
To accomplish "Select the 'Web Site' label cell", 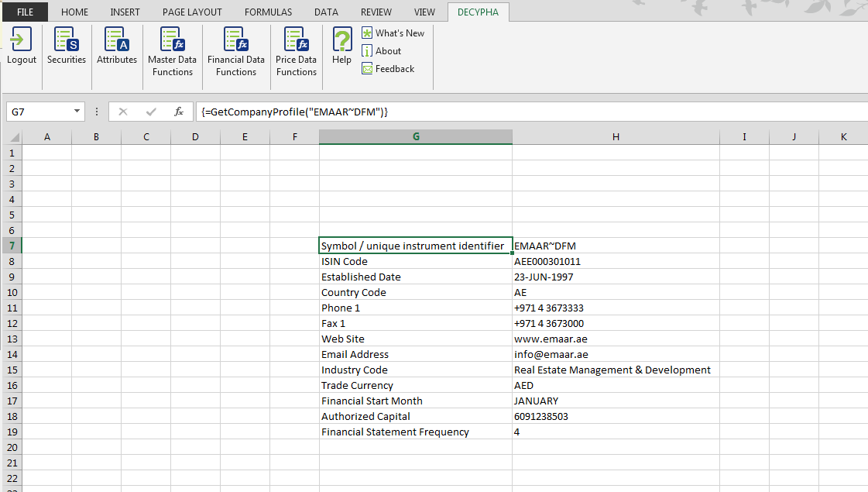I will click(x=416, y=339).
